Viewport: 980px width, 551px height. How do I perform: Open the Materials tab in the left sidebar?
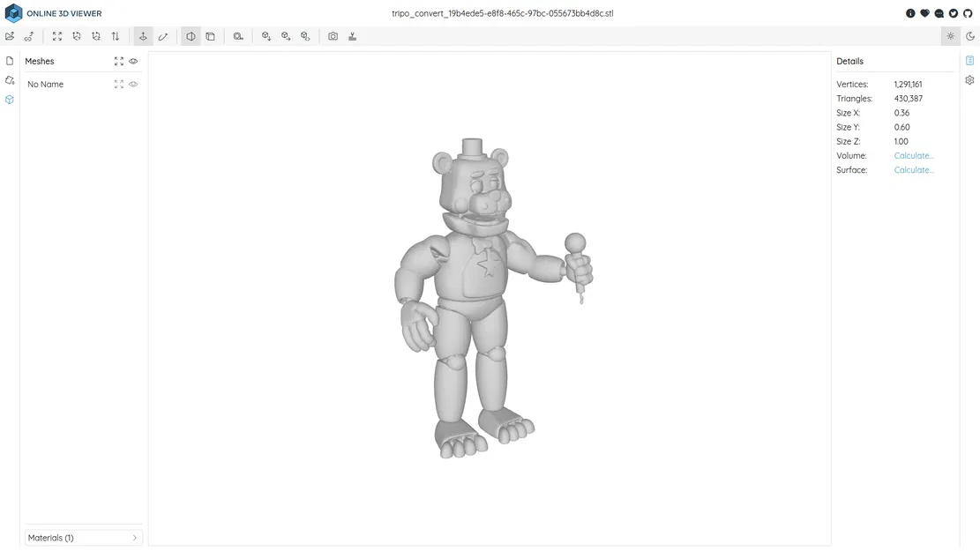click(9, 79)
